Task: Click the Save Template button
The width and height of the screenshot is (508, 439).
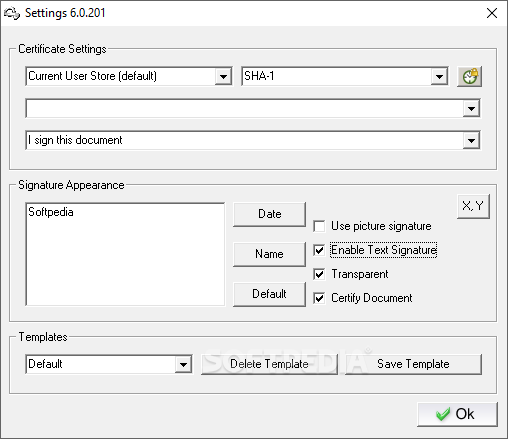Action: [x=413, y=364]
